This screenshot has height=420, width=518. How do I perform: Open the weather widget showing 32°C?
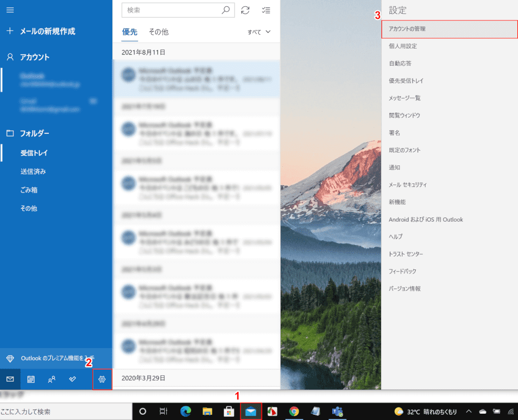[426, 412]
